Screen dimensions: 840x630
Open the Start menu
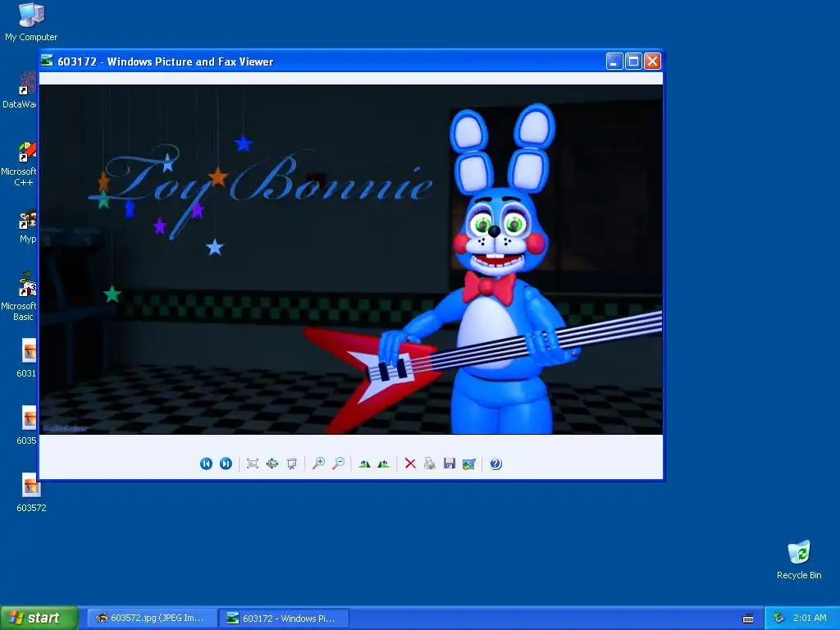[39, 619]
